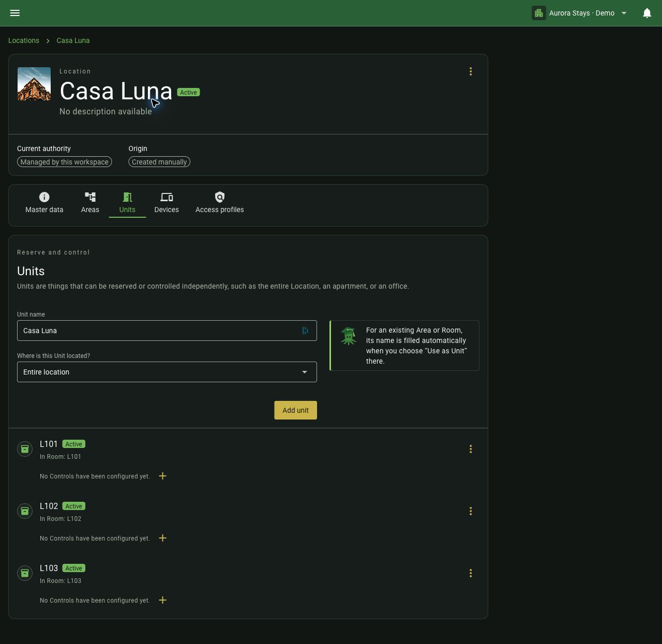
Task: Open the L101 unit options menu
Action: pyautogui.click(x=471, y=449)
